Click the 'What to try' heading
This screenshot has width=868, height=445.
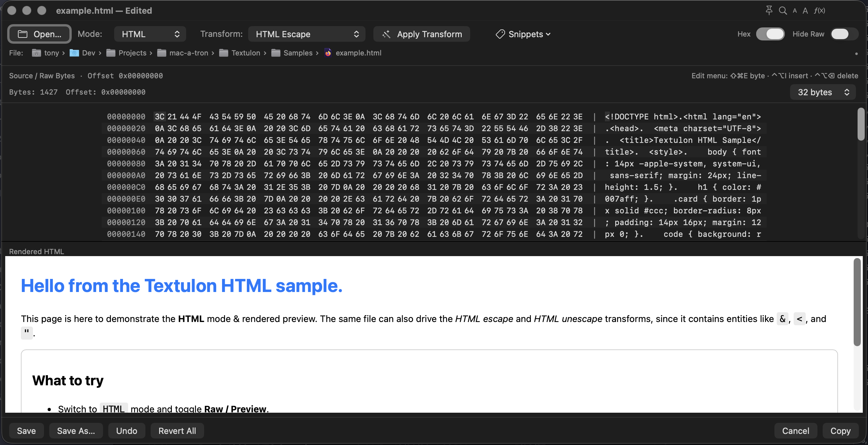[x=68, y=380]
